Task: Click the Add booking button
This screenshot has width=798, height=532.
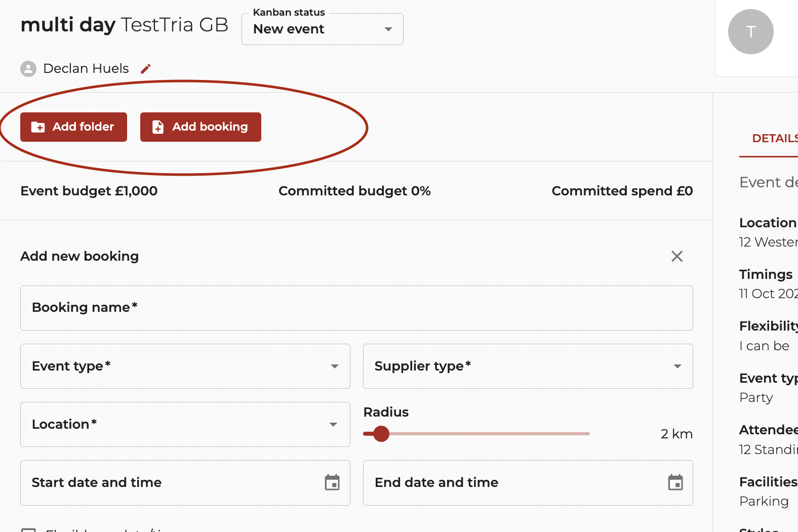Action: 201,127
